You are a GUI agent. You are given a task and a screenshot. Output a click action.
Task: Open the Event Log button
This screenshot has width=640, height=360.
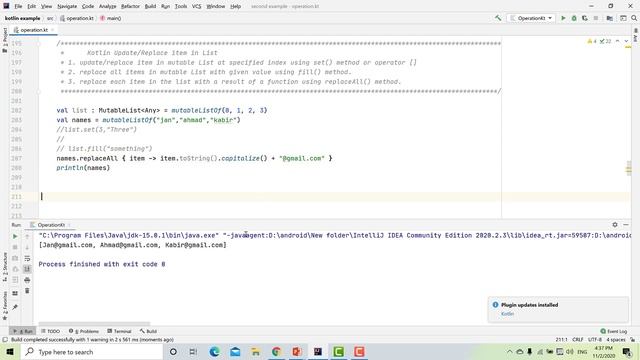[x=614, y=331]
